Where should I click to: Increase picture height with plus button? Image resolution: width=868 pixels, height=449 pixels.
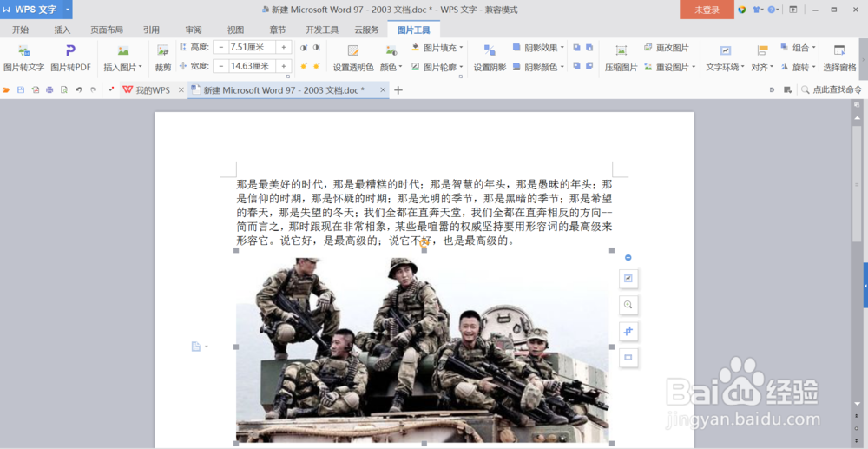tap(284, 48)
